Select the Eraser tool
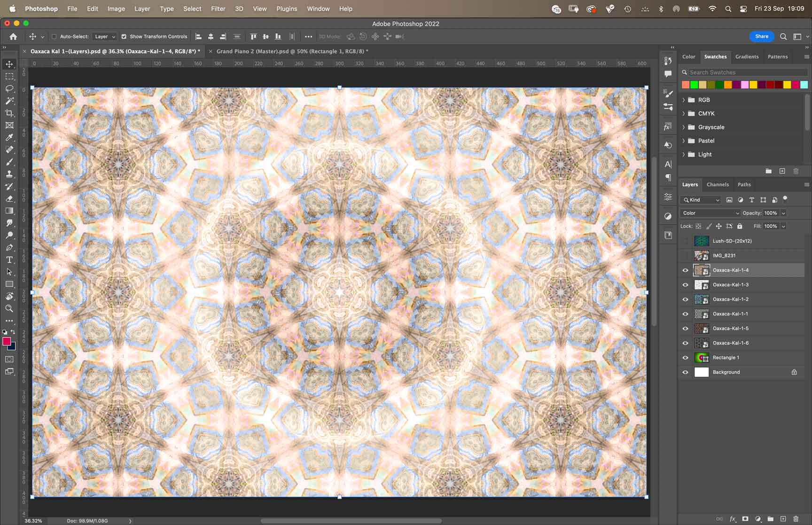This screenshot has width=812, height=525. [9, 198]
